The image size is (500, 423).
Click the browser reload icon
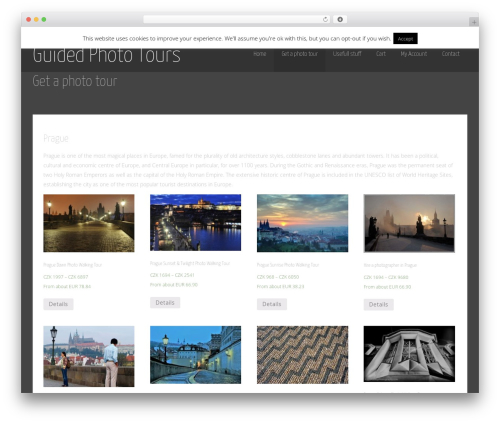coord(325,20)
